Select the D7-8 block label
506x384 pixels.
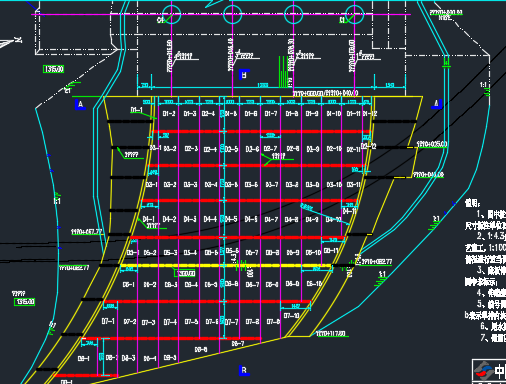coord(253,322)
